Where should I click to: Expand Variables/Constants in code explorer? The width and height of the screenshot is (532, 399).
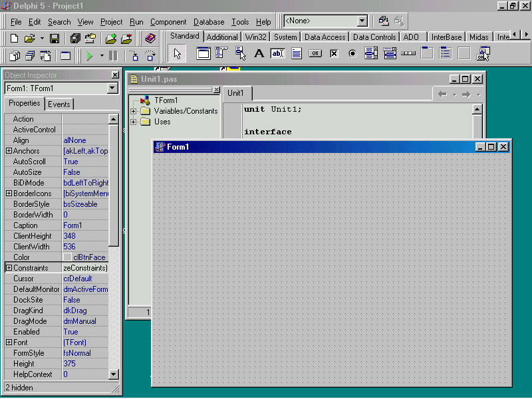134,111
